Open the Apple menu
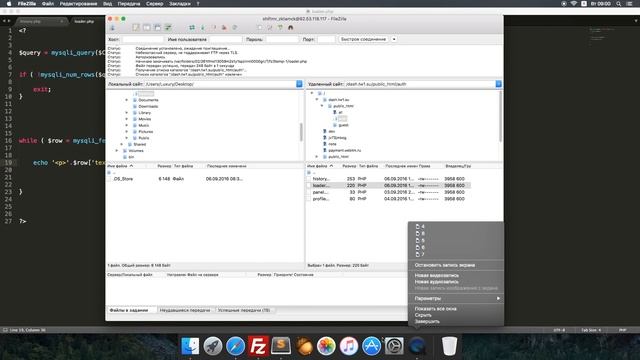The width and height of the screenshot is (640, 360). coord(9,4)
